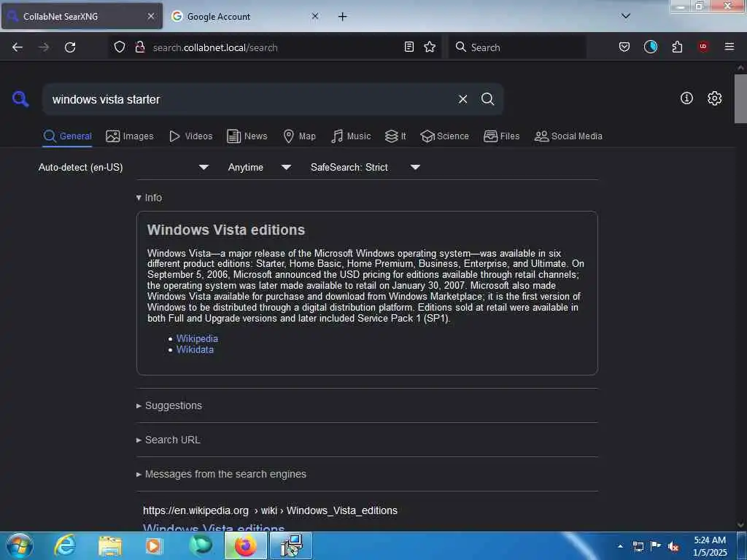The height and width of the screenshot is (560, 747).
Task: Select the General search category
Action: [67, 136]
